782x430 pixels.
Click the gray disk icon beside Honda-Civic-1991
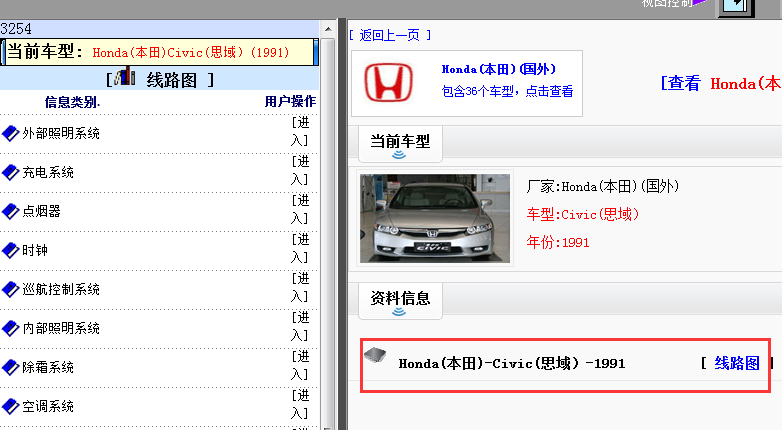tap(375, 355)
